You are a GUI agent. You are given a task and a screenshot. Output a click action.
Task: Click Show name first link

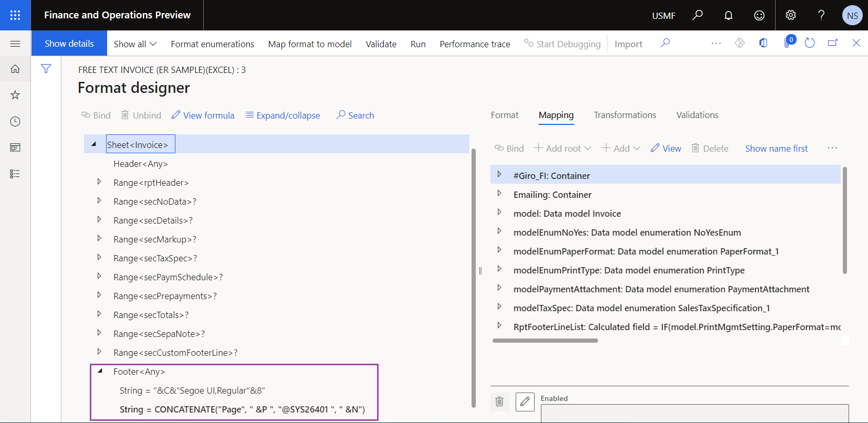point(776,149)
